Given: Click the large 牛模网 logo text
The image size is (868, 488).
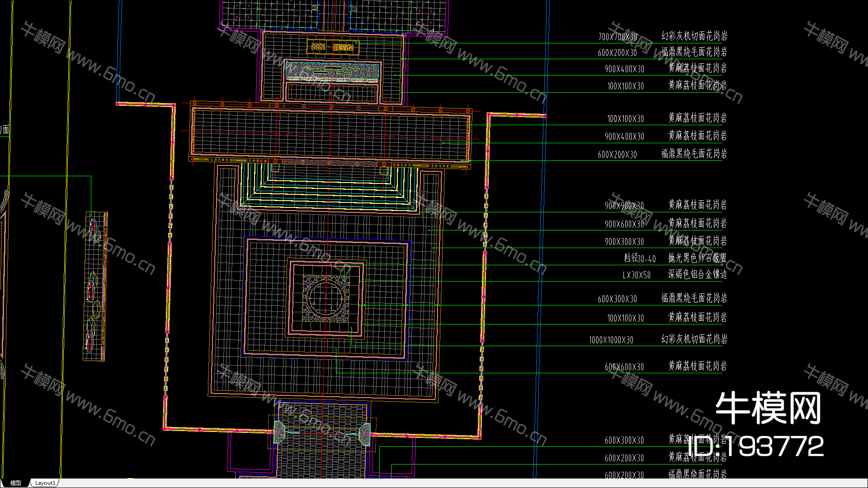Looking at the screenshot, I should coord(768,408).
